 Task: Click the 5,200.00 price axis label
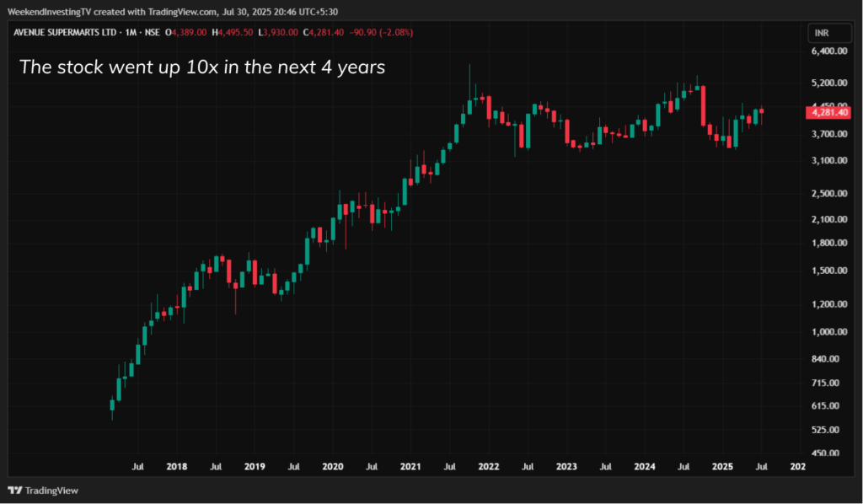[829, 83]
